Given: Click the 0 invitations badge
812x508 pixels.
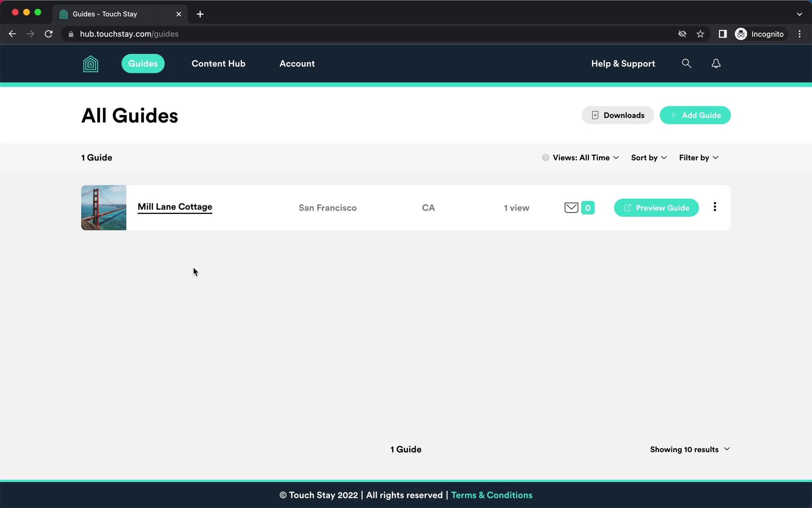Looking at the screenshot, I should coord(587,208).
